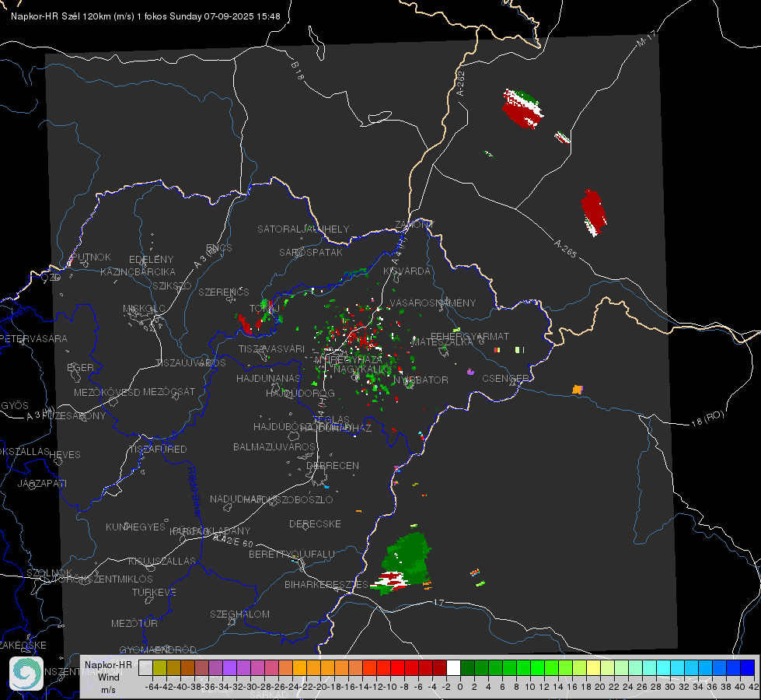
Task: Click the 18 (RO) road label
Action: [x=707, y=418]
